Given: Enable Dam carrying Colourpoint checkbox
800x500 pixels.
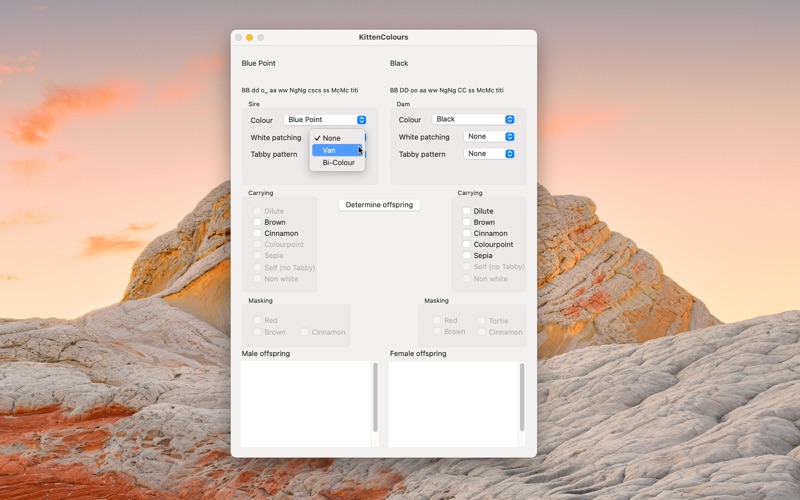Looking at the screenshot, I should point(466,244).
